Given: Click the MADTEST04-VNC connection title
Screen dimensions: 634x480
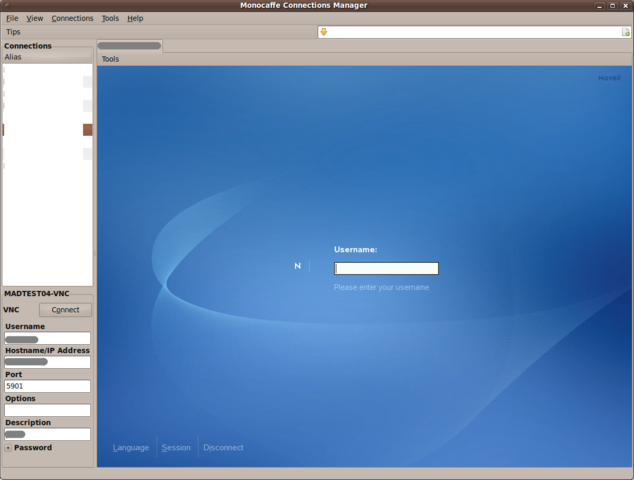Looking at the screenshot, I should coord(37,294).
